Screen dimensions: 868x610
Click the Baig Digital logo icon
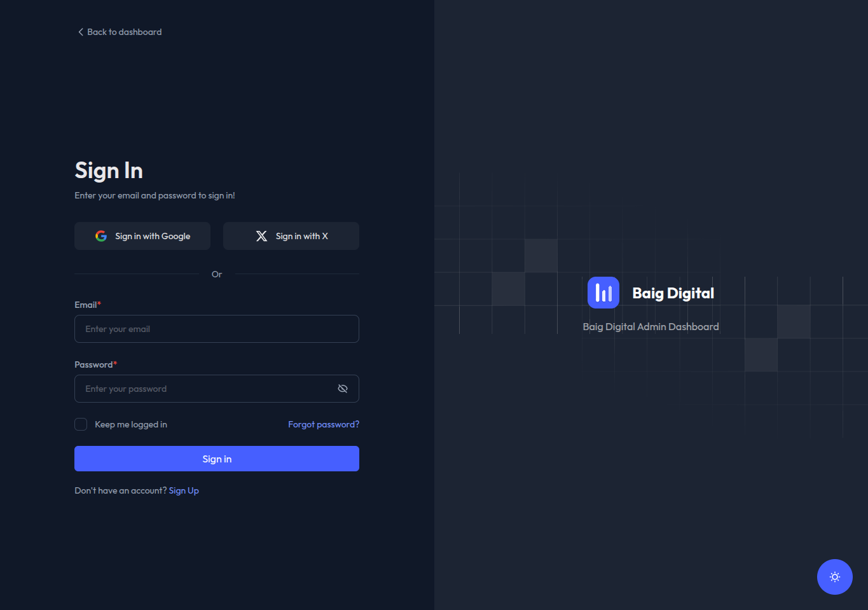603,293
